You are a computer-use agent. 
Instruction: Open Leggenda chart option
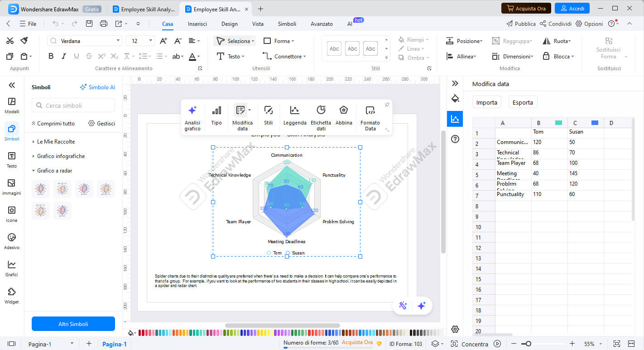click(295, 116)
